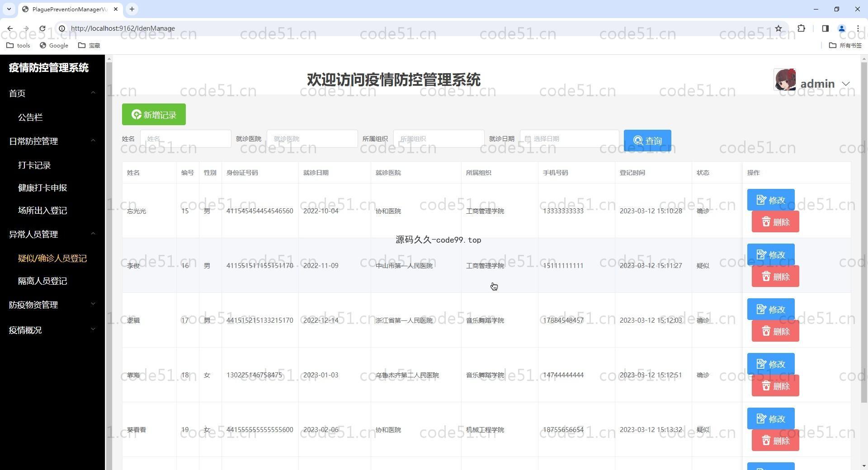Bookmark this page with star icon
This screenshot has width=868, height=470.
[778, 28]
